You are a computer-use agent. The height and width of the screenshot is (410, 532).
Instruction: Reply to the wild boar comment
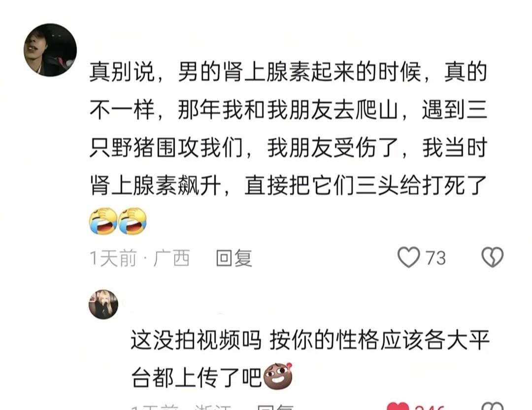(234, 258)
